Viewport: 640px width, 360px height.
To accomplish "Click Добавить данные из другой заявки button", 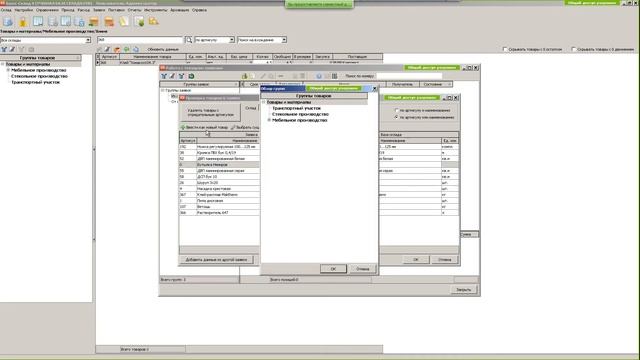I will pyautogui.click(x=216, y=260).
